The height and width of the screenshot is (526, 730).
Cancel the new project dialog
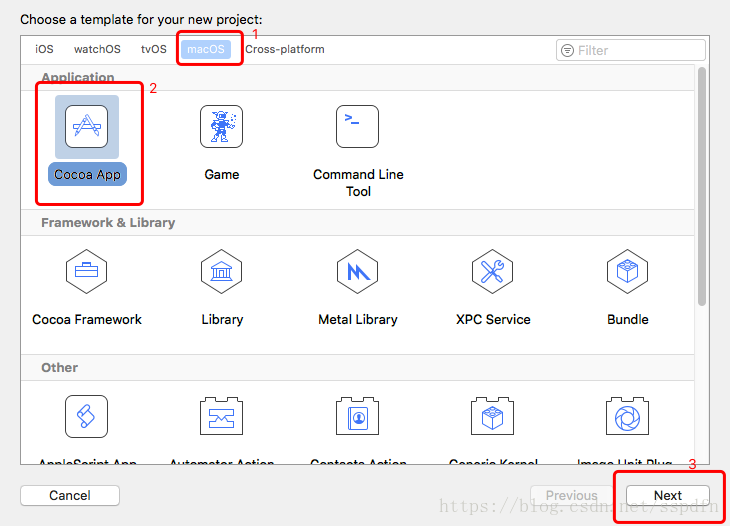(x=70, y=495)
